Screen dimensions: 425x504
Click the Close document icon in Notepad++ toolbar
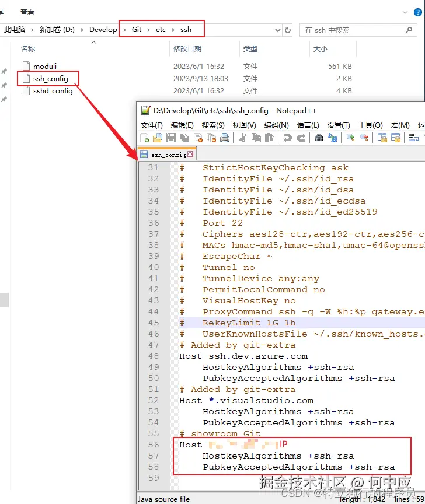click(198, 138)
